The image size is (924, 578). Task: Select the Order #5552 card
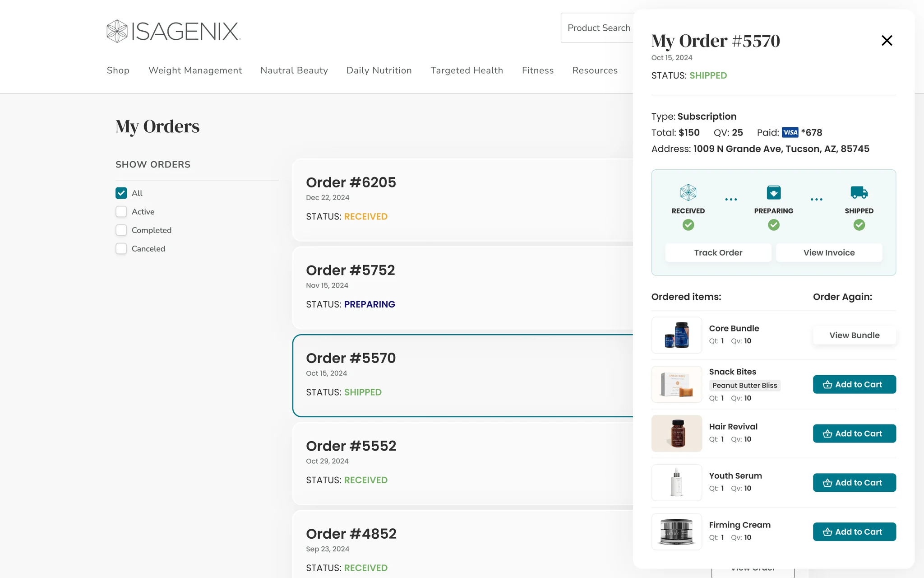tap(463, 463)
